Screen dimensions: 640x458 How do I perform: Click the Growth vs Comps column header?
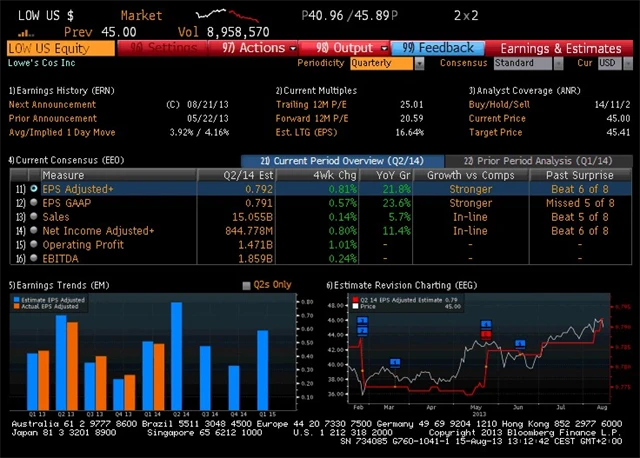pyautogui.click(x=471, y=175)
